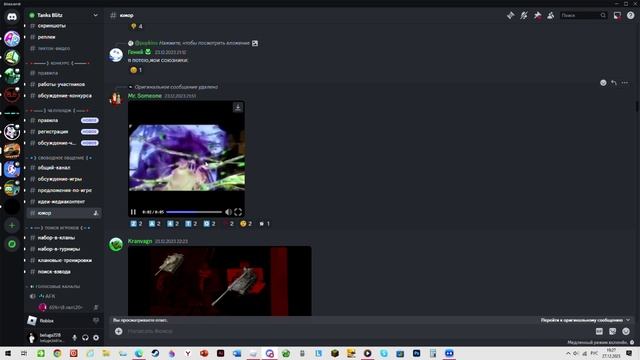The width and height of the screenshot is (640, 360).
Task: Open предложения-по-игре channel
Action: pos(64,191)
